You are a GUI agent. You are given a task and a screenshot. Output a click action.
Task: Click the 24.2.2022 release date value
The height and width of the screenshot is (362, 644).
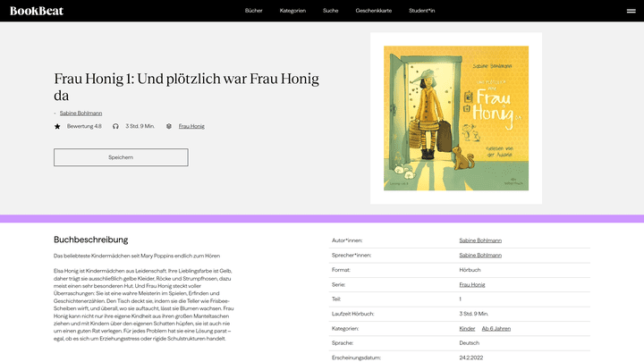pos(471,358)
